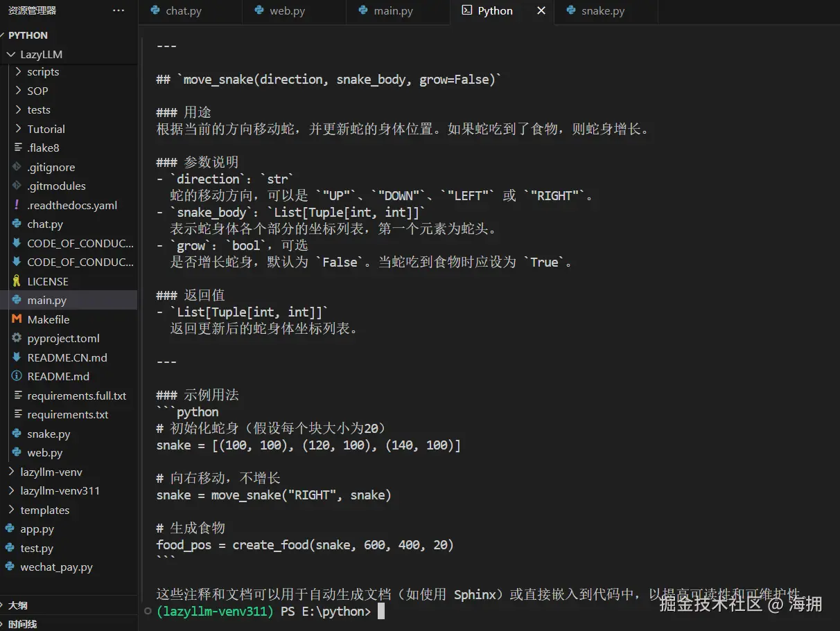Click the Python icon next to web.py in sidebar
840x631 pixels.
point(17,452)
